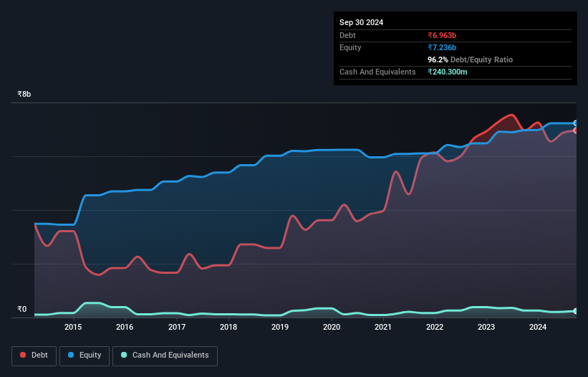Click the ₹240.300m cash value

point(448,72)
